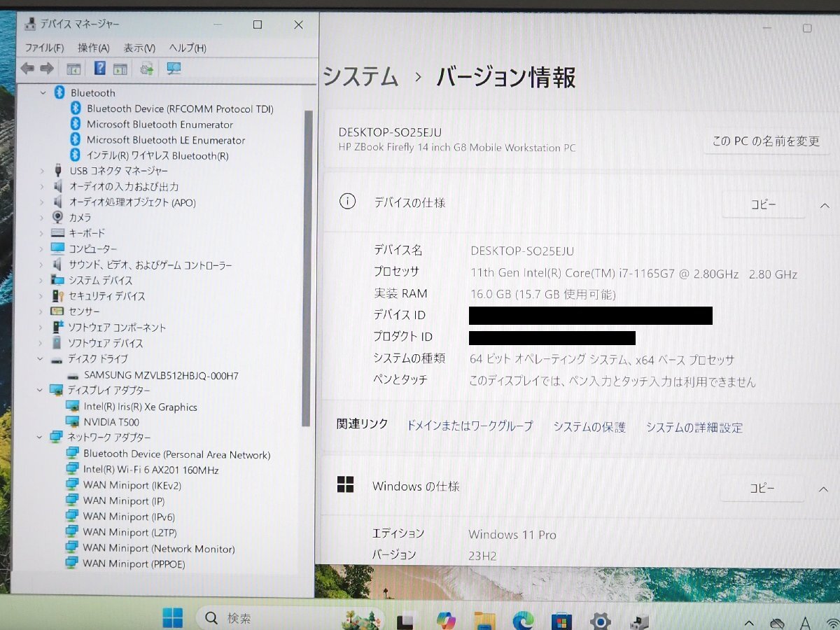840x630 pixels.
Task: Click コピー button for Windows の仕様
Action: [762, 489]
